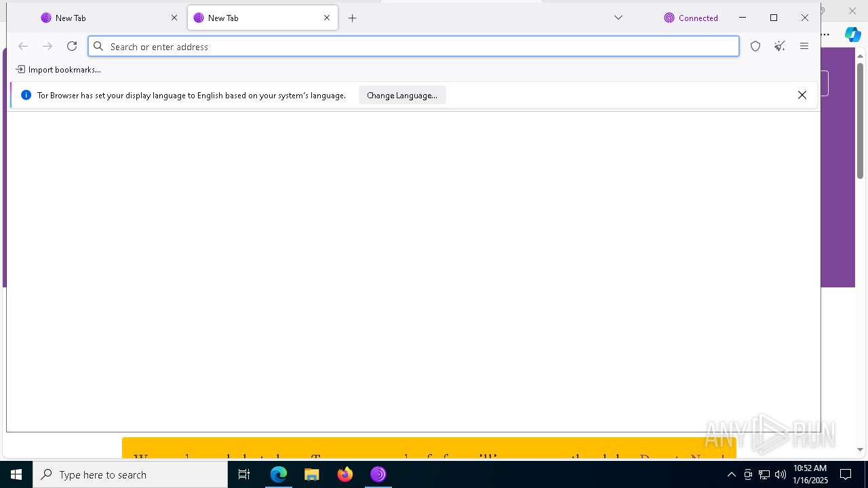Select the active second New Tab
The image size is (868, 488).
263,18
